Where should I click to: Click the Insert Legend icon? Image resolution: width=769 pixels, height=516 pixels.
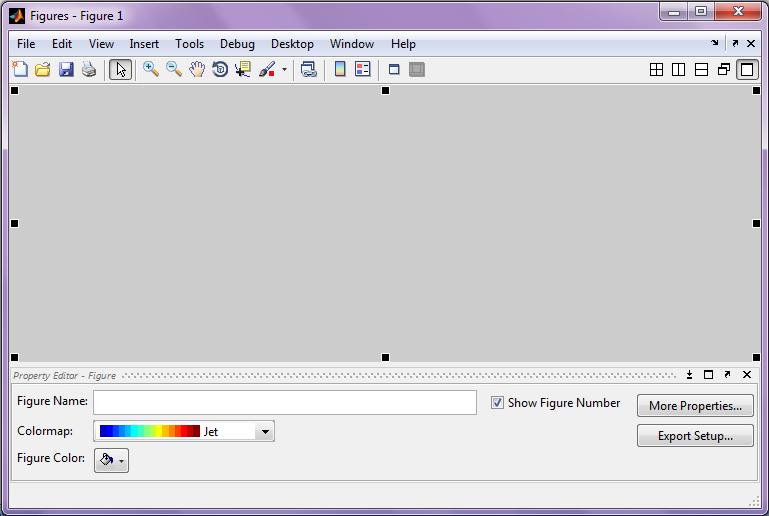pos(363,69)
